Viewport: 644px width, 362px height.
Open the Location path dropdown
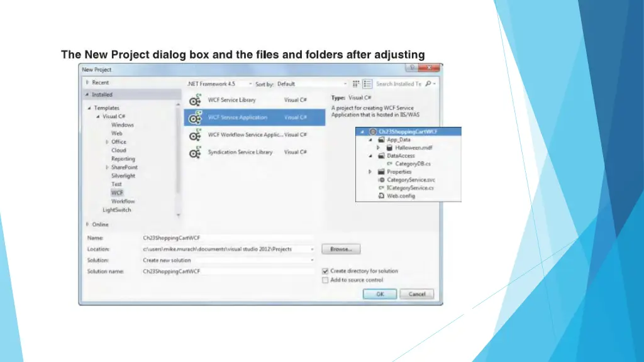[x=312, y=250]
